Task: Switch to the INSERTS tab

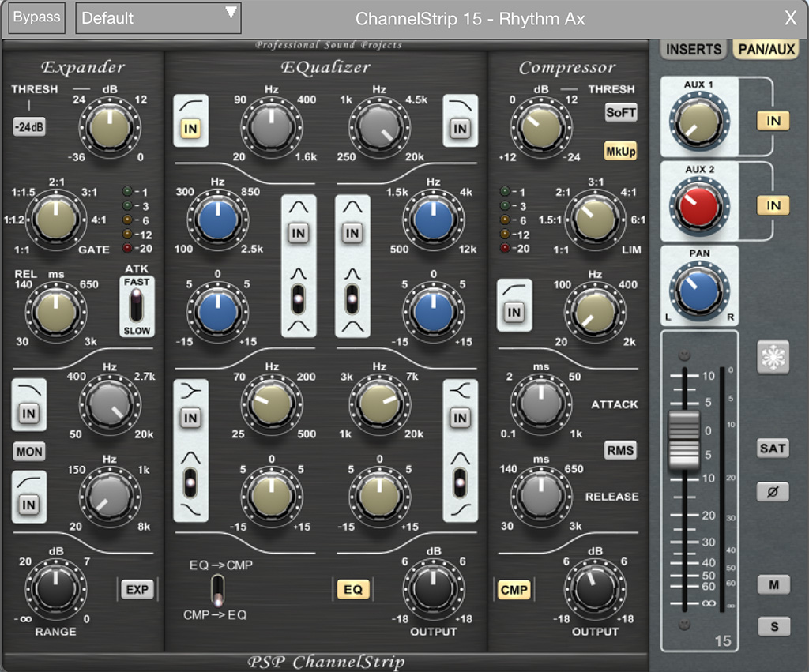Action: (694, 50)
